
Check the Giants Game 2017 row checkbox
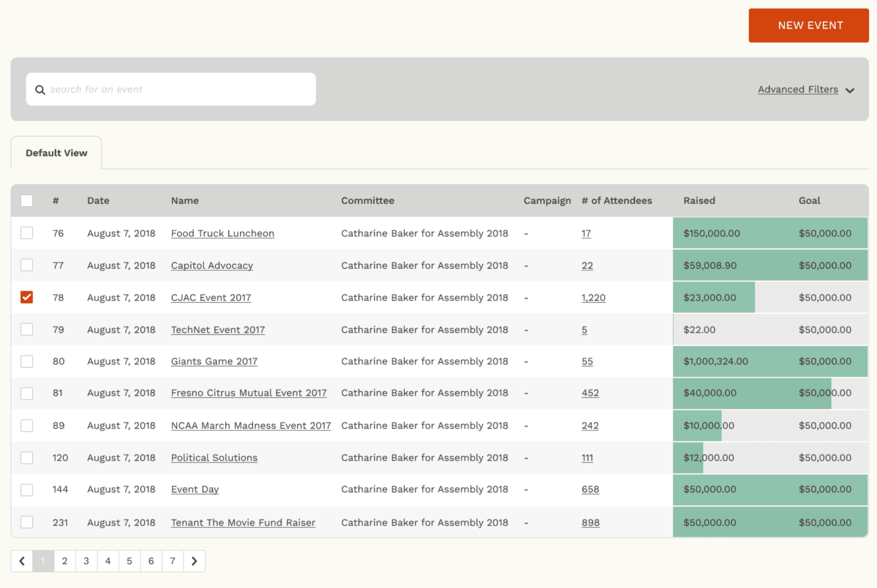(27, 361)
